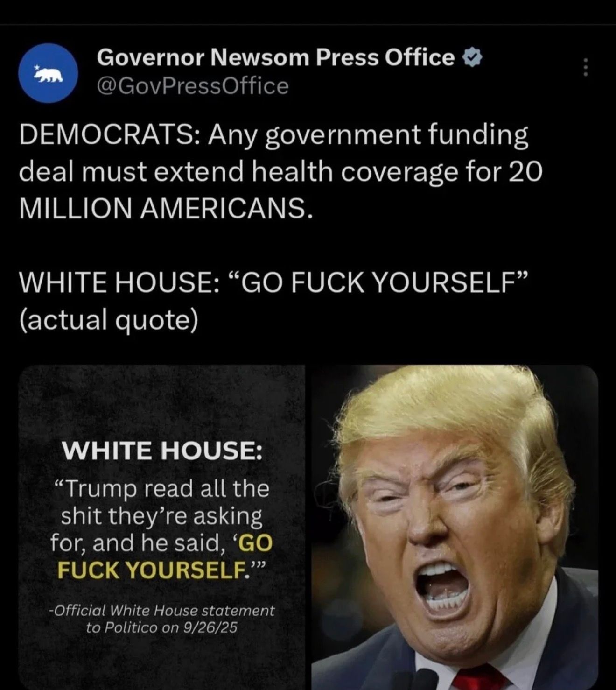The width and height of the screenshot is (616, 690).
Task: Click the blue verified checkmark badge
Action: [471, 58]
